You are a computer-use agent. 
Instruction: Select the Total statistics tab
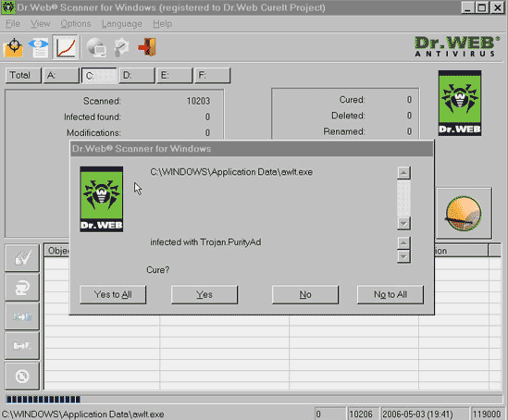23,76
